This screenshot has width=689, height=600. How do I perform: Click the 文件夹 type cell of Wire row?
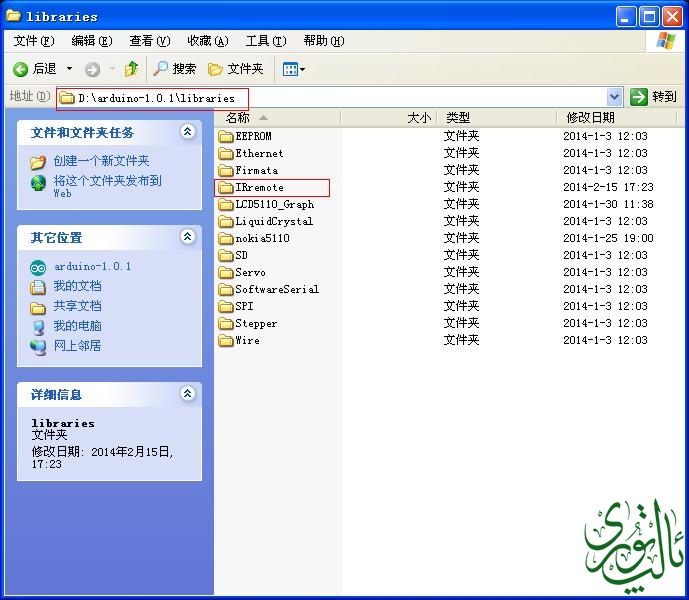tap(461, 340)
